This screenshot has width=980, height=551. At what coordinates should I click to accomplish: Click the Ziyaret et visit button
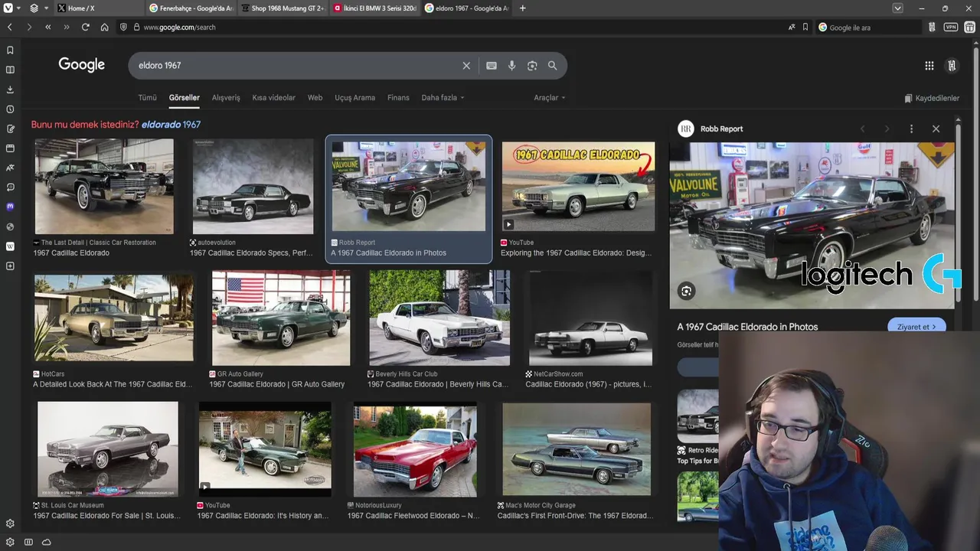[916, 327]
